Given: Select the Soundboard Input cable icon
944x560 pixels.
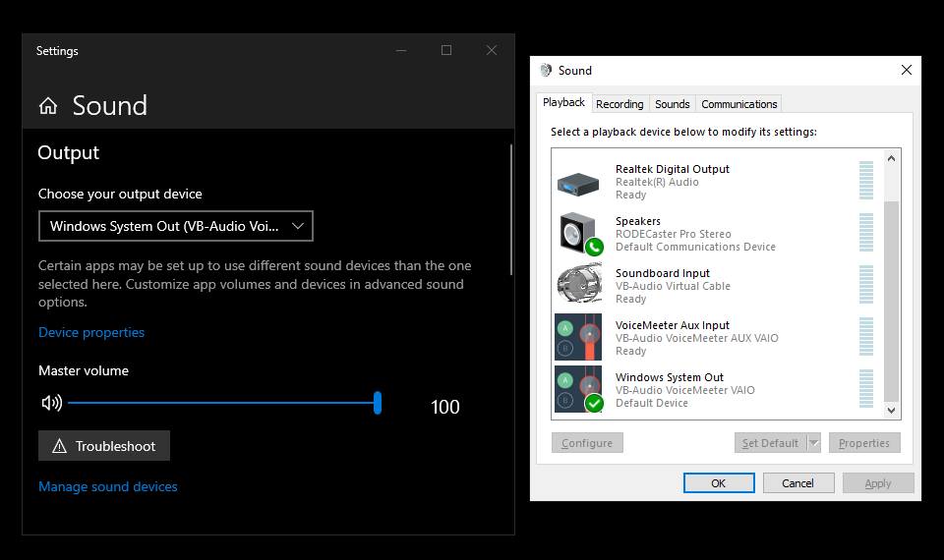Looking at the screenshot, I should [578, 286].
